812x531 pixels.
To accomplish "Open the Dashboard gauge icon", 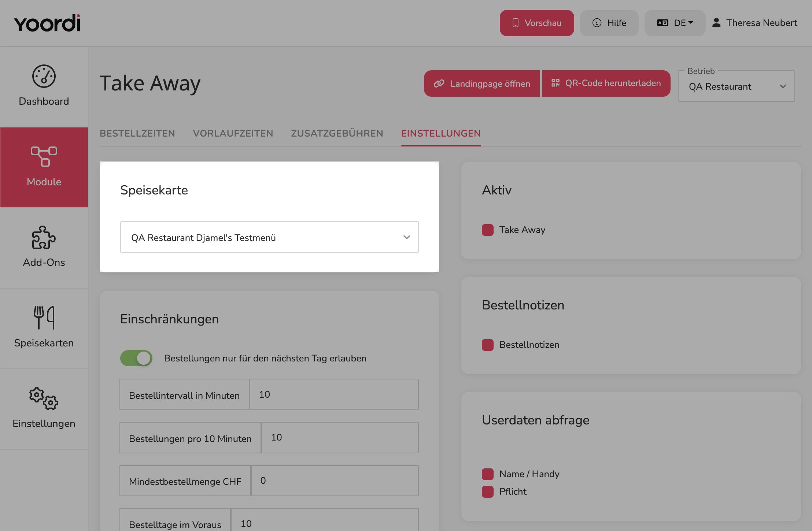I will (44, 76).
